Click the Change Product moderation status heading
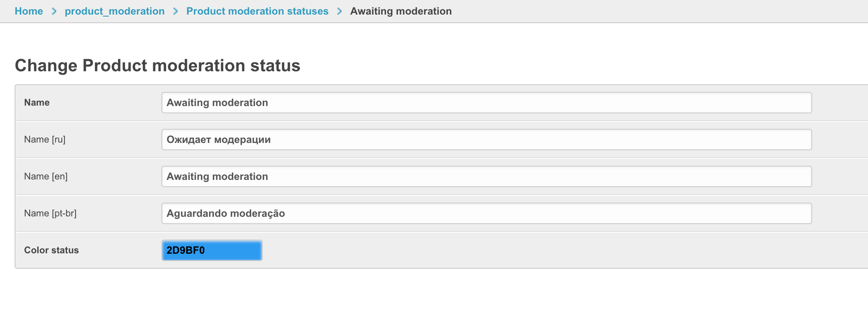 pos(158,66)
